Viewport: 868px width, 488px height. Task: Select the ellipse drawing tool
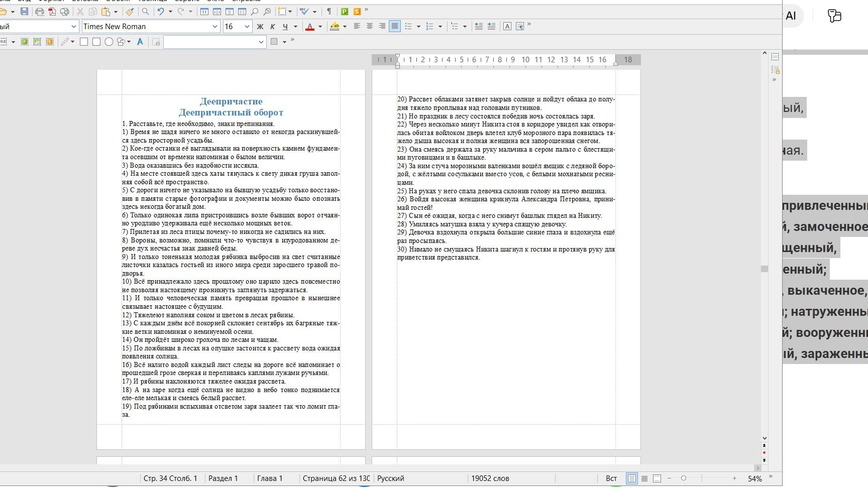pyautogui.click(x=109, y=42)
